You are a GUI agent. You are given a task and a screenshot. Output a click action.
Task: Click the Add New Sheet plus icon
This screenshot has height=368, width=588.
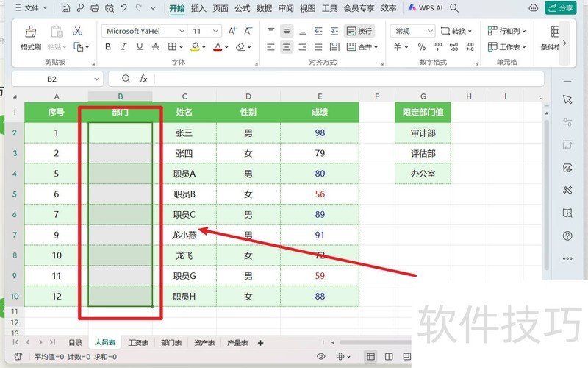(260, 343)
